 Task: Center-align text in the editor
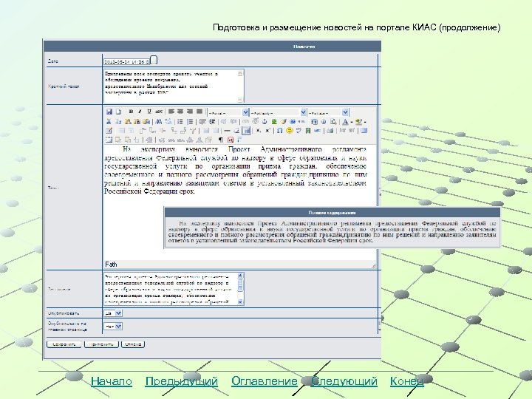(180, 112)
